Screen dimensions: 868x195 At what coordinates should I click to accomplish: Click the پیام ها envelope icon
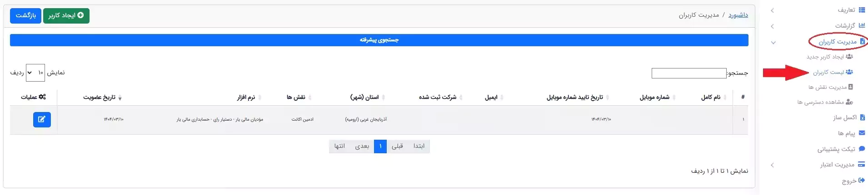click(x=862, y=133)
